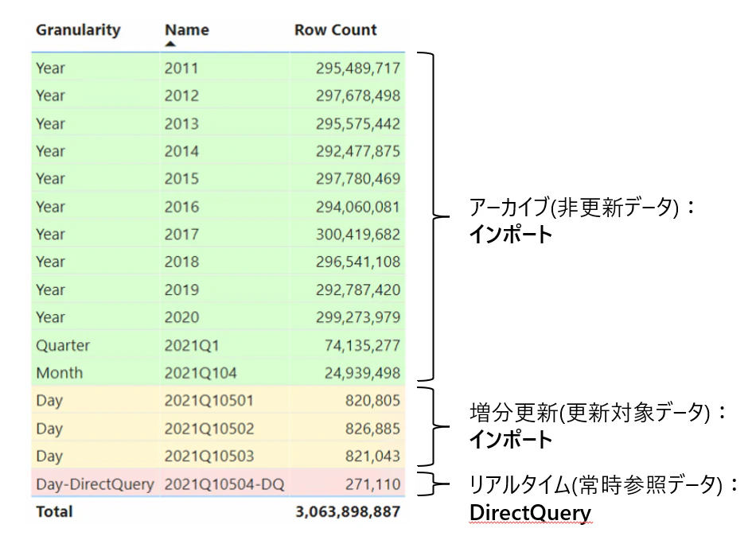Image resolution: width=756 pixels, height=540 pixels.
Task: Click row count 297,780,469
Action: tap(358, 179)
